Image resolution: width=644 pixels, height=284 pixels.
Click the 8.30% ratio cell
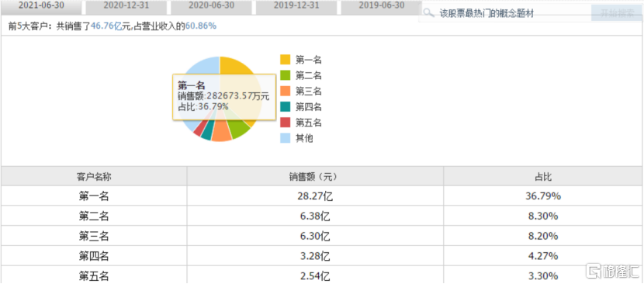point(543,216)
